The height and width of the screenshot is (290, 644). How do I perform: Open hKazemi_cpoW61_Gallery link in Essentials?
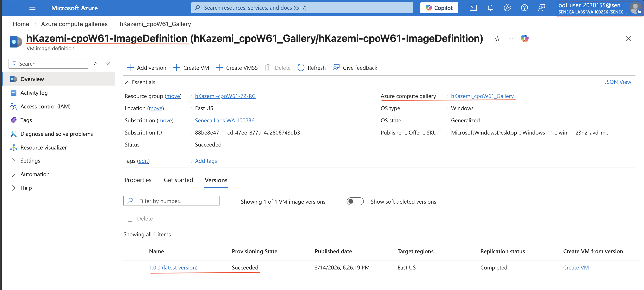(x=482, y=96)
